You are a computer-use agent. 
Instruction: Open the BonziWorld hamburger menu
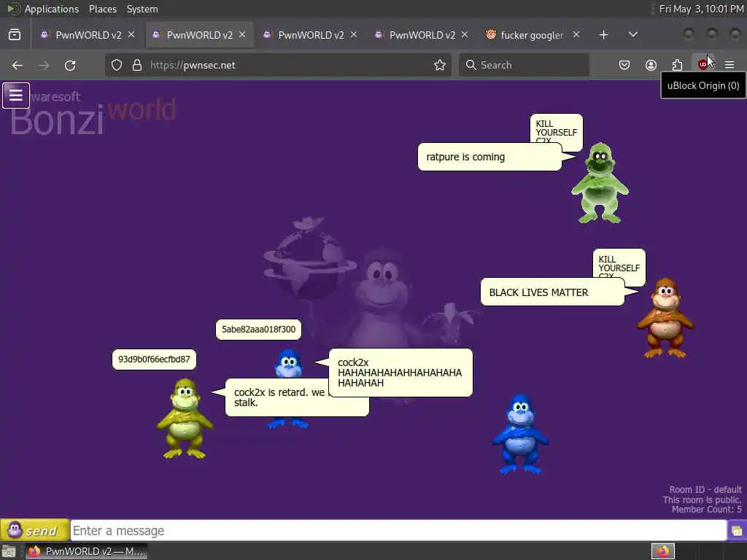tap(16, 96)
